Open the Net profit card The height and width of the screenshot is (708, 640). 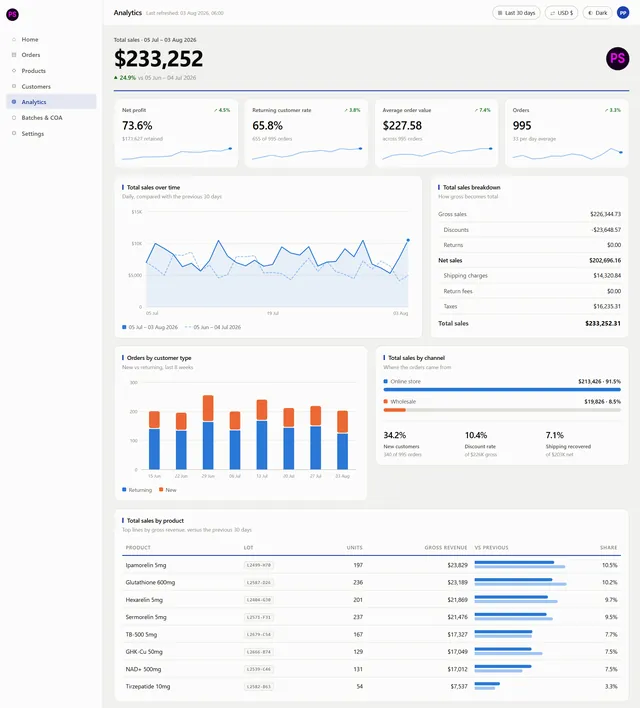pyautogui.click(x=176, y=133)
